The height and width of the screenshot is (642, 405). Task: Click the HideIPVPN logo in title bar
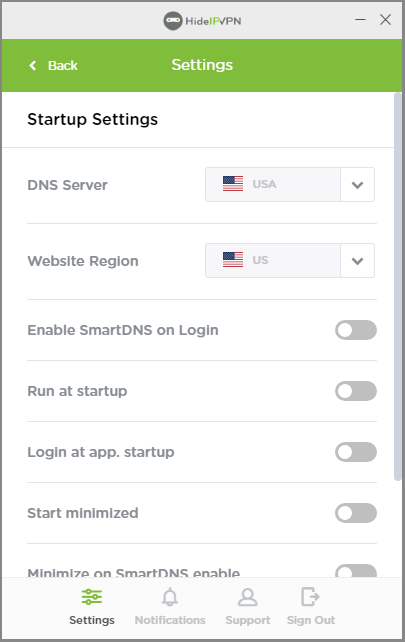pos(202,21)
